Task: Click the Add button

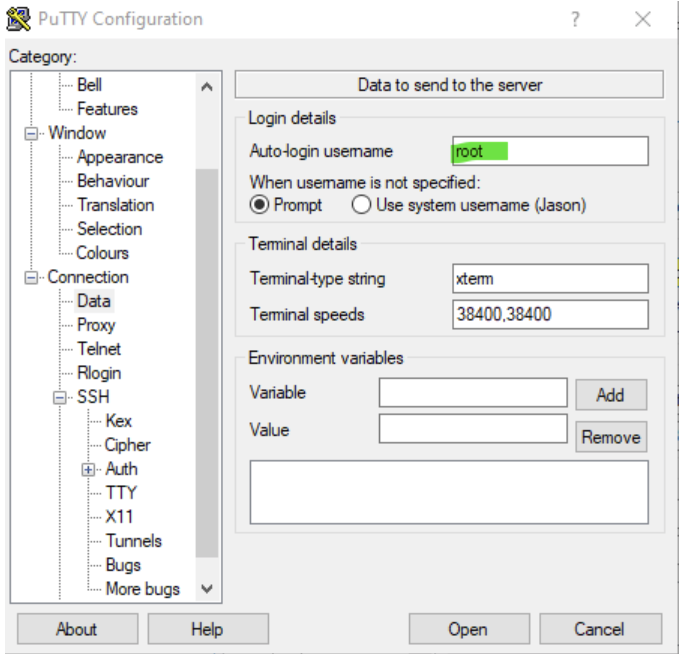Action: tap(611, 395)
